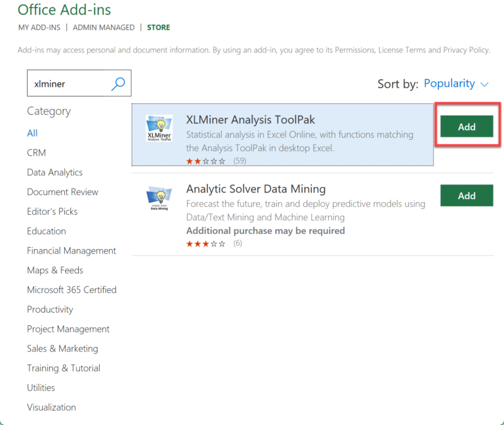
Task: Click the chevron next to Popularity
Action: point(485,84)
